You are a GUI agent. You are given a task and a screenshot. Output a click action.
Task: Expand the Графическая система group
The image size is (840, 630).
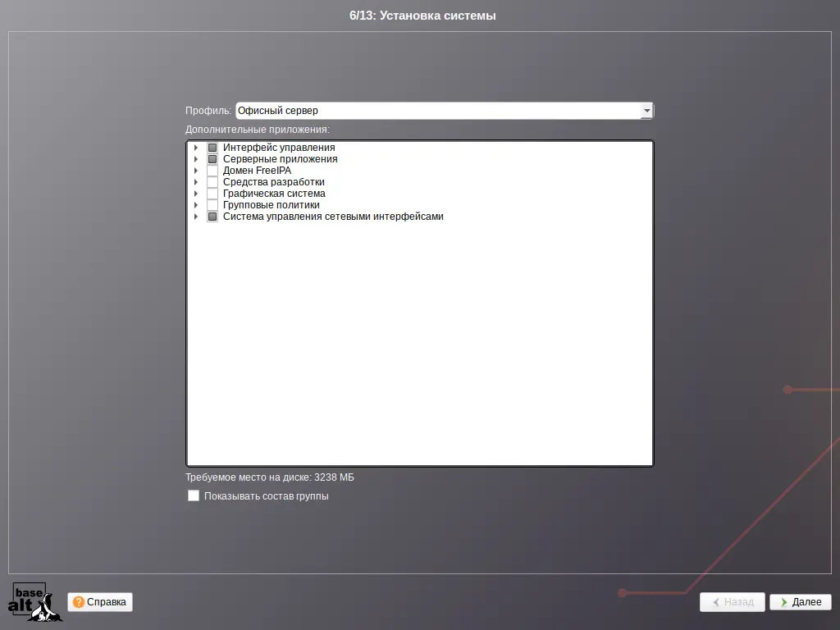click(x=196, y=194)
